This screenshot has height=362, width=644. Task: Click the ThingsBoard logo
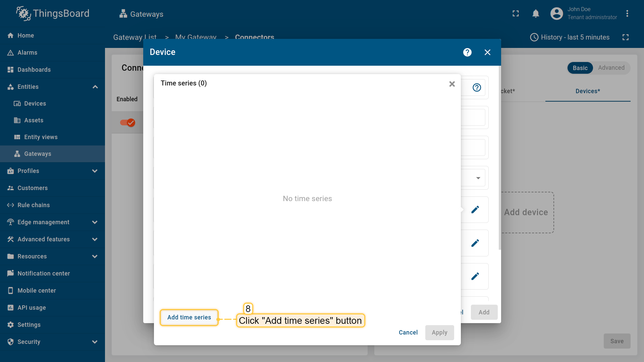(x=53, y=13)
